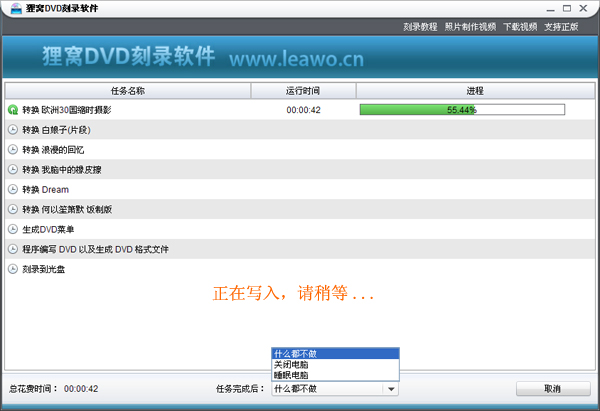Viewport: 600px width, 411px height.
Task: Click the running time 00:00:42 in first row
Action: point(303,110)
